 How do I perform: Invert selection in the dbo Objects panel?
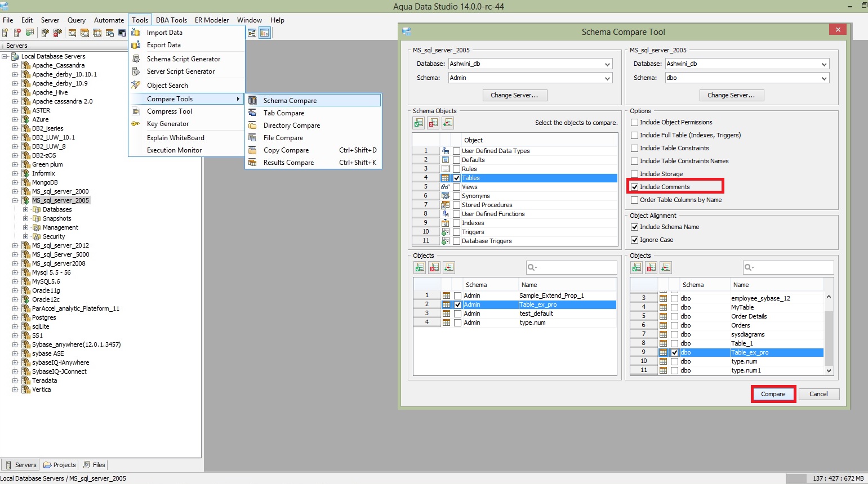(666, 267)
